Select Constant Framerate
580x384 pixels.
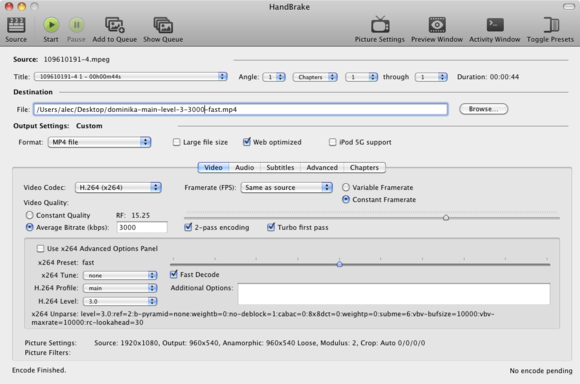[x=345, y=199]
